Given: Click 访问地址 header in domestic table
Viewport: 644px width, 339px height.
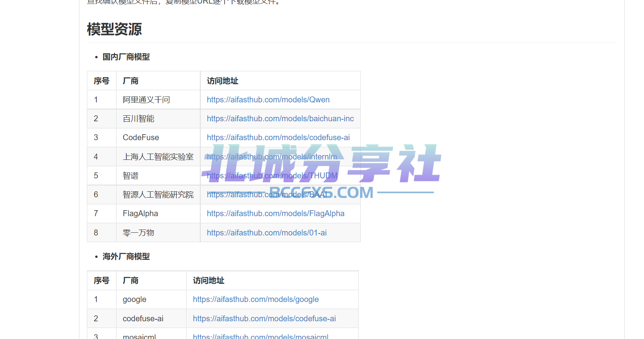Looking at the screenshot, I should [x=223, y=81].
